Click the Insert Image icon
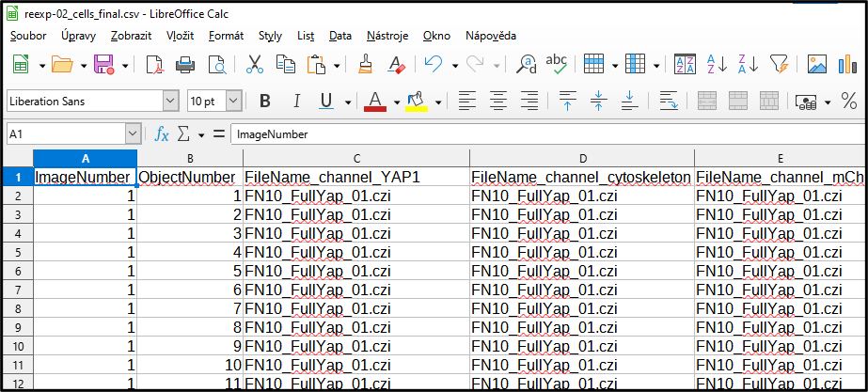This screenshot has width=868, height=392. pyautogui.click(x=817, y=65)
